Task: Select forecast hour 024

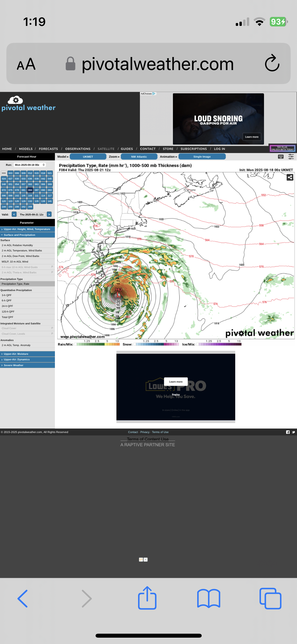Action: tap(4, 179)
